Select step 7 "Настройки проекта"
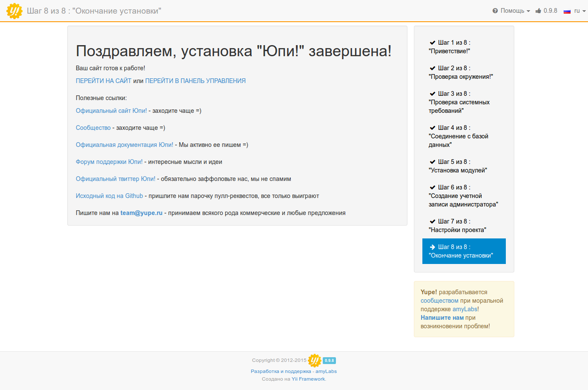The image size is (588, 390). [x=458, y=226]
